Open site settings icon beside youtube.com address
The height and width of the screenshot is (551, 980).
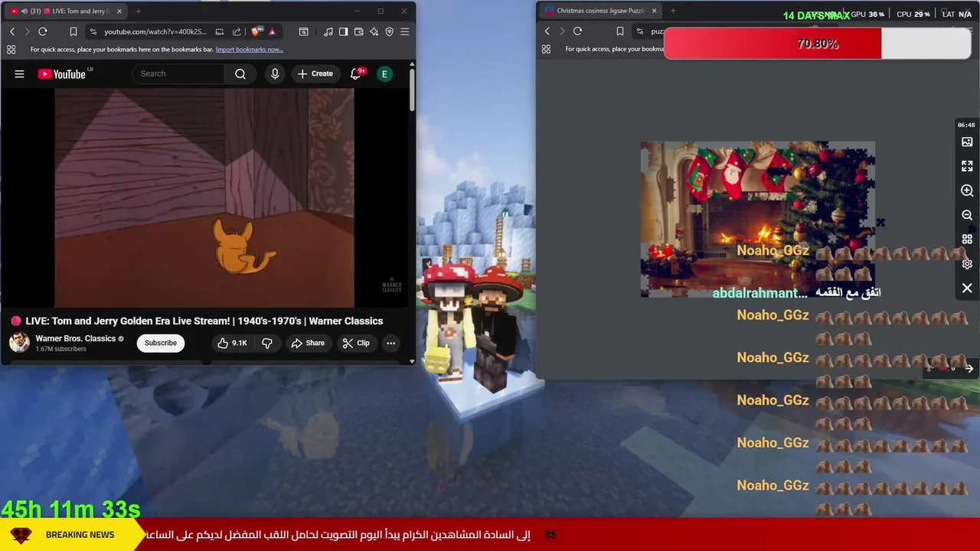click(x=93, y=31)
